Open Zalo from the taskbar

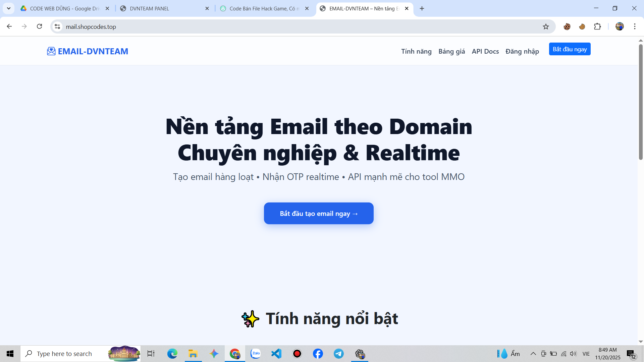pos(256,354)
